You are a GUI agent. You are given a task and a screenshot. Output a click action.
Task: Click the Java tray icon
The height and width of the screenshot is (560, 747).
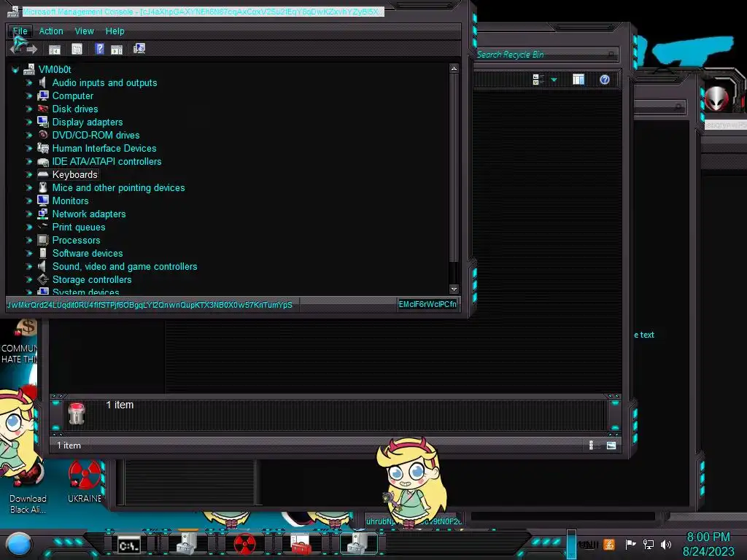pos(609,544)
